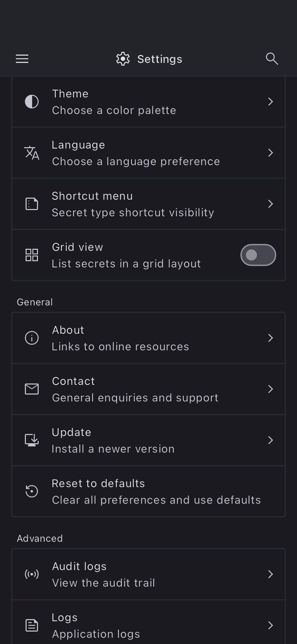
Task: Open Contact for enquiries and support
Action: click(x=148, y=389)
